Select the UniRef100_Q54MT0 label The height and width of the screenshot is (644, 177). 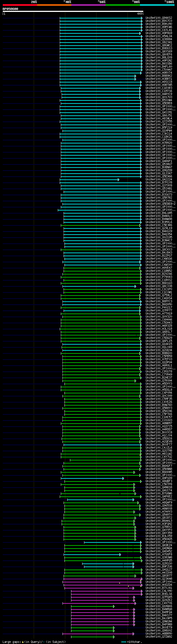(x=159, y=515)
